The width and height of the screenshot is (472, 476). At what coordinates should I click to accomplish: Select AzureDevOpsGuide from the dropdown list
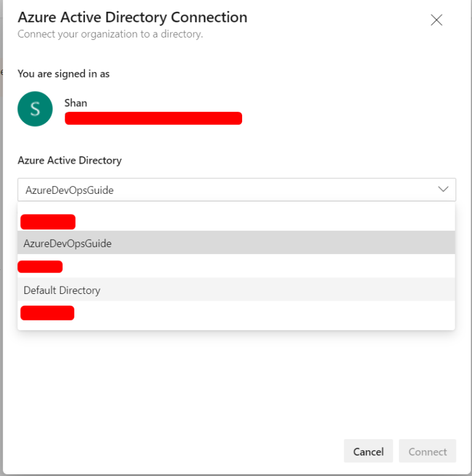[68, 243]
